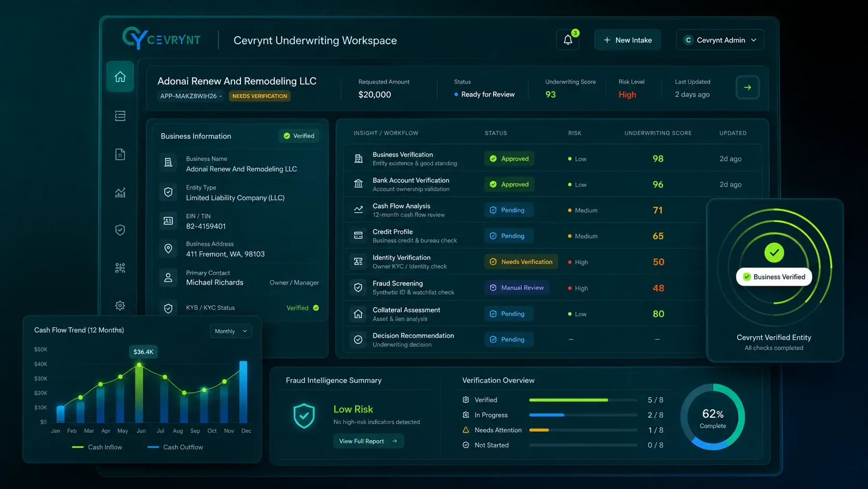This screenshot has height=489, width=868.
Task: Click the $36.4K chart tooltip
Action: (x=143, y=352)
